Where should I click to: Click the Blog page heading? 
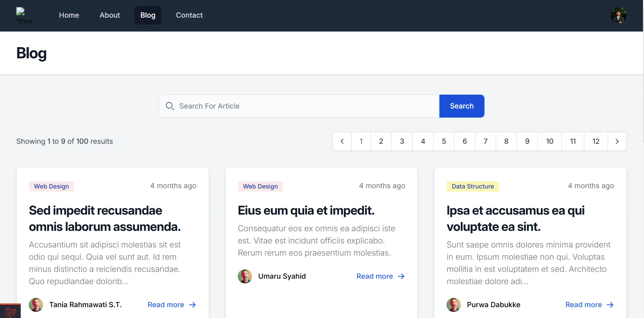32,53
